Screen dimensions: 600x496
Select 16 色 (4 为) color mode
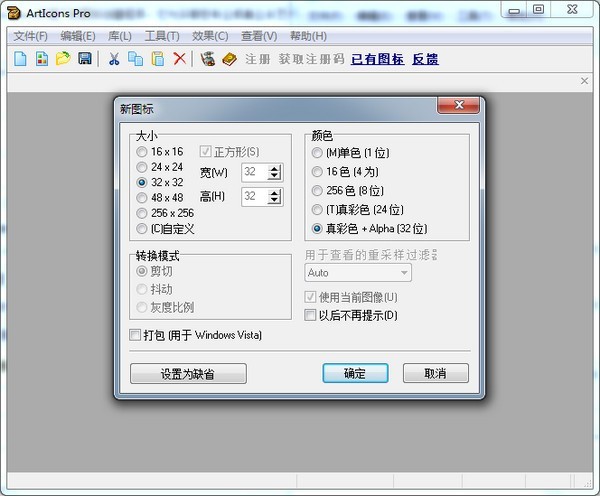(x=345, y=171)
